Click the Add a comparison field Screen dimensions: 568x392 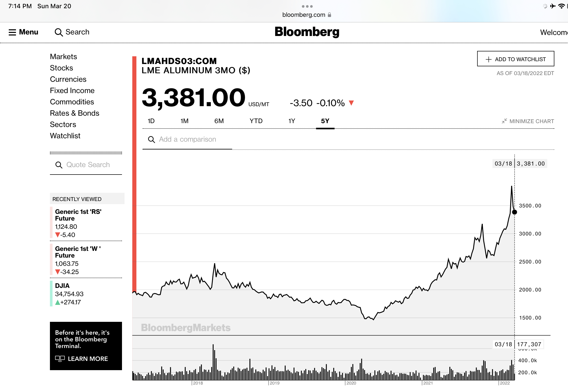(x=187, y=140)
